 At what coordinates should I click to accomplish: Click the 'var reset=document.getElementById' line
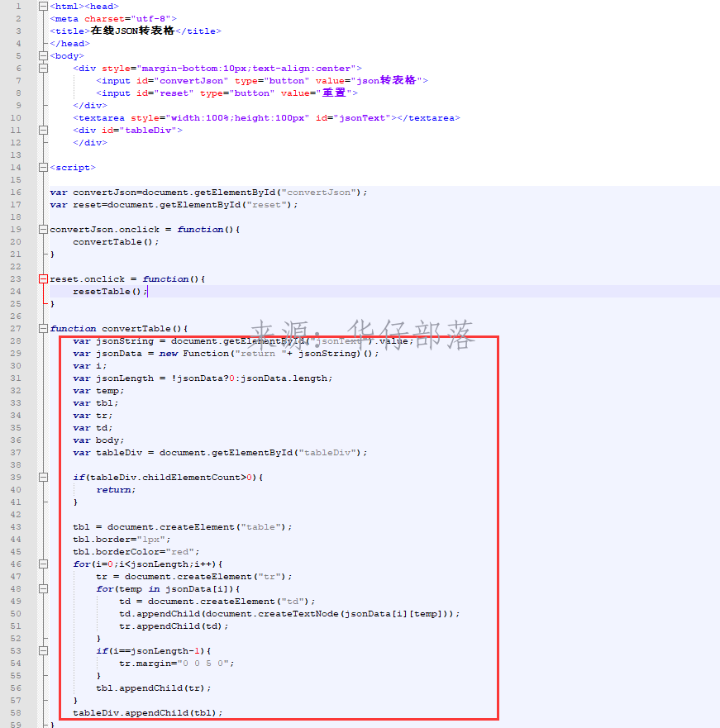(x=174, y=205)
